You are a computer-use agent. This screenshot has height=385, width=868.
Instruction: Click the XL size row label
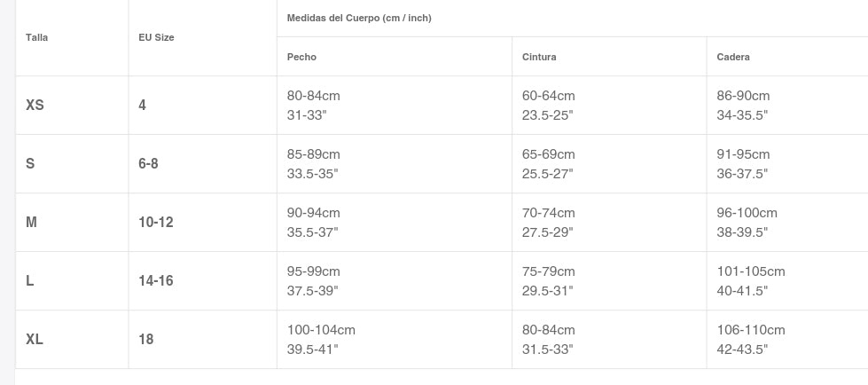pyautogui.click(x=35, y=339)
